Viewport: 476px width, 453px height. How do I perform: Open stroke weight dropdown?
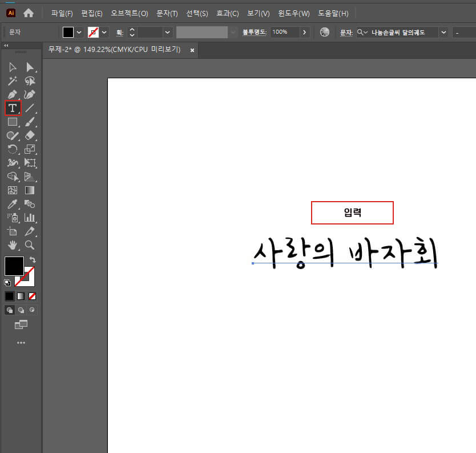(167, 32)
